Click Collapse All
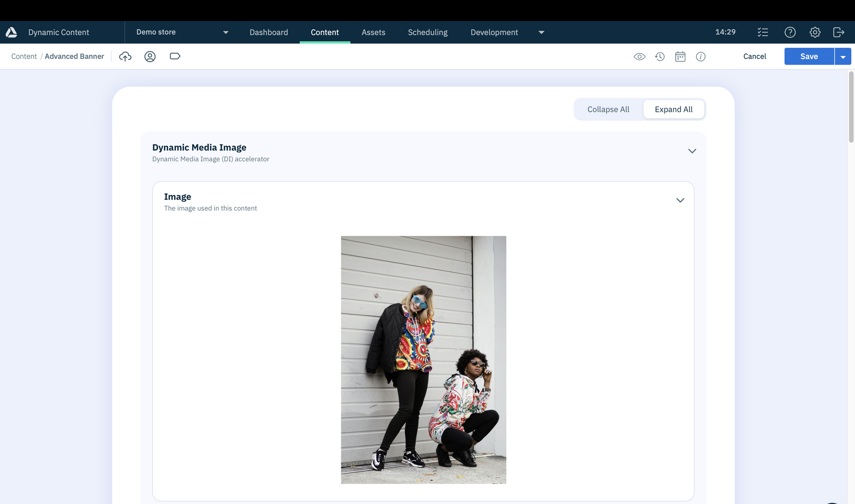 click(x=609, y=110)
